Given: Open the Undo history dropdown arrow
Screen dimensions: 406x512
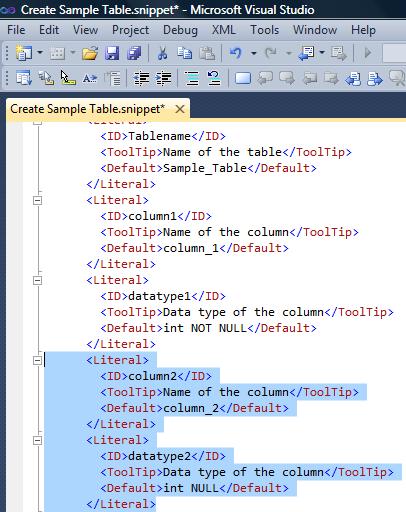Looking at the screenshot, I should [253, 53].
